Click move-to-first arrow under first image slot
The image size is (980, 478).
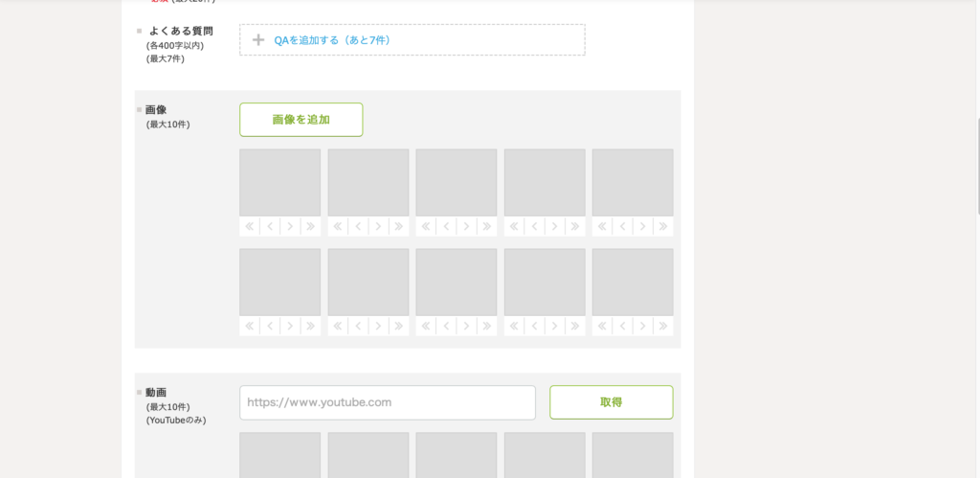click(250, 227)
